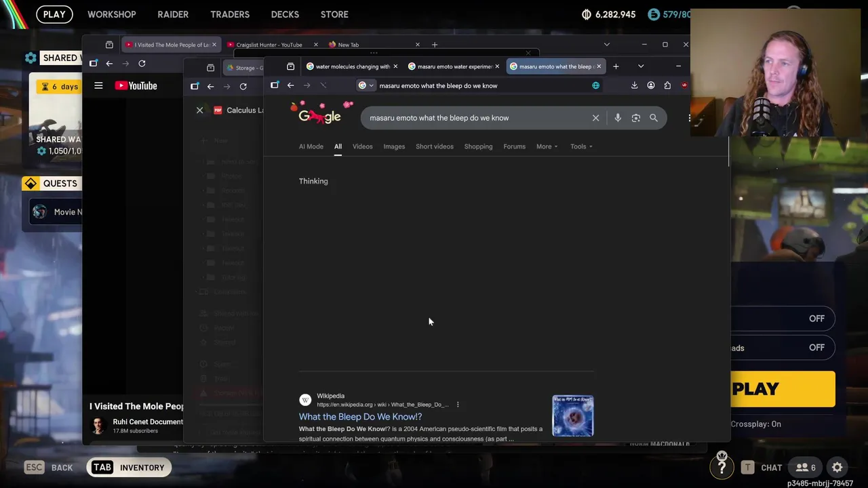Image resolution: width=868 pixels, height=488 pixels.
Task: Open the game CHAT button
Action: click(x=762, y=468)
